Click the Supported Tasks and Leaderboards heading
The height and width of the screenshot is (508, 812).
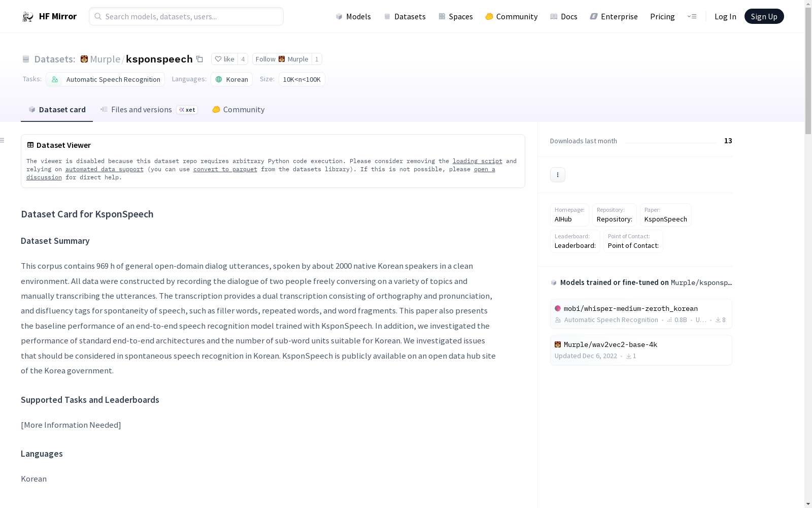pos(90,400)
